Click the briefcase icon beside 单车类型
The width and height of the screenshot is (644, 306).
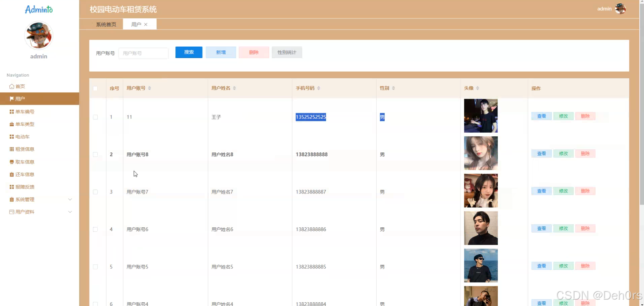point(12,124)
